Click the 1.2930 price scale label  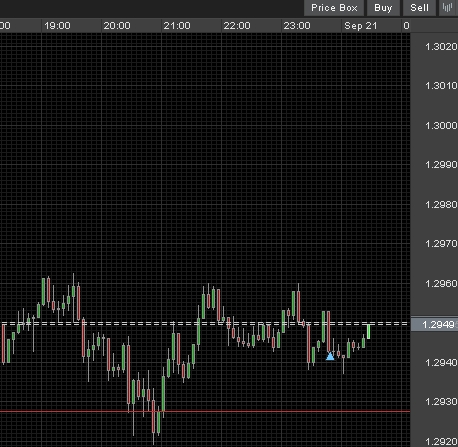click(441, 401)
